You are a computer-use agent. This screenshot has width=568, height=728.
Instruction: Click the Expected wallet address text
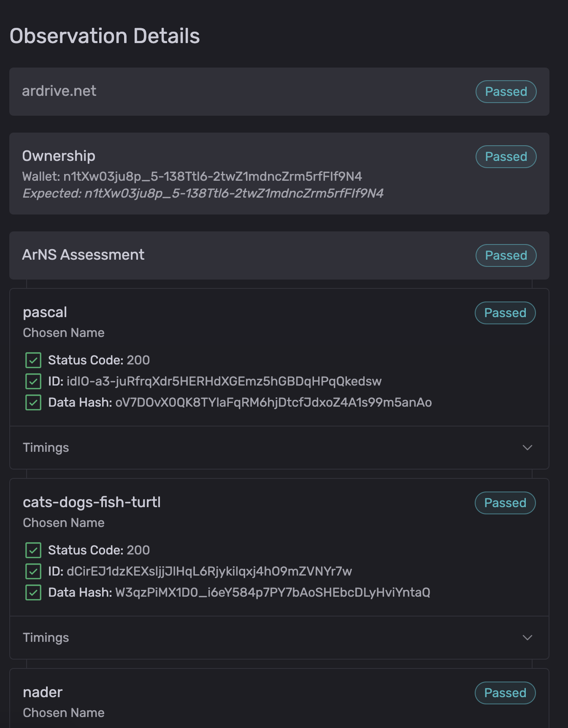(x=234, y=193)
